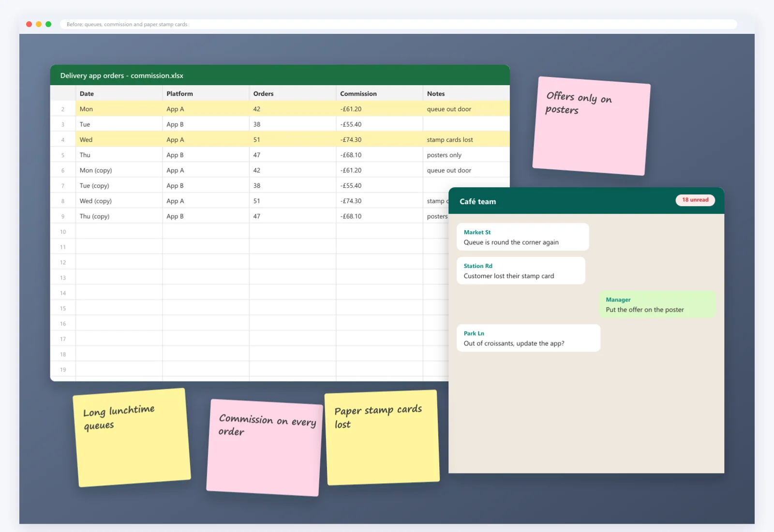
Task: Select row header number 10
Action: pyautogui.click(x=63, y=232)
